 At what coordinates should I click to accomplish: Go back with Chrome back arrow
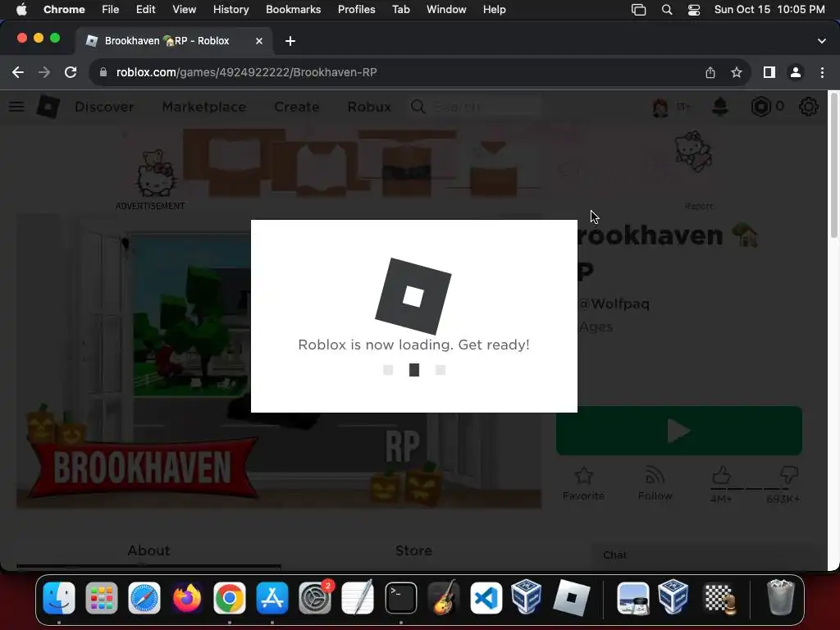[18, 72]
